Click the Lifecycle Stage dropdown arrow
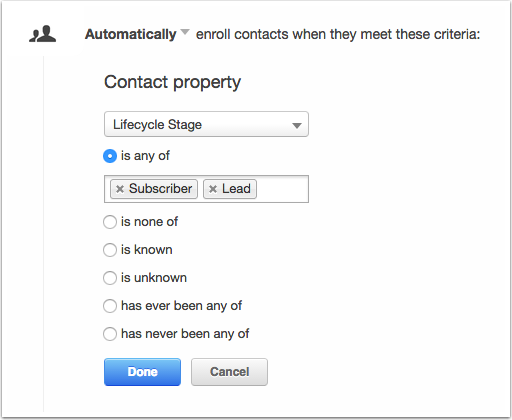The height and width of the screenshot is (420, 512). 297,126
